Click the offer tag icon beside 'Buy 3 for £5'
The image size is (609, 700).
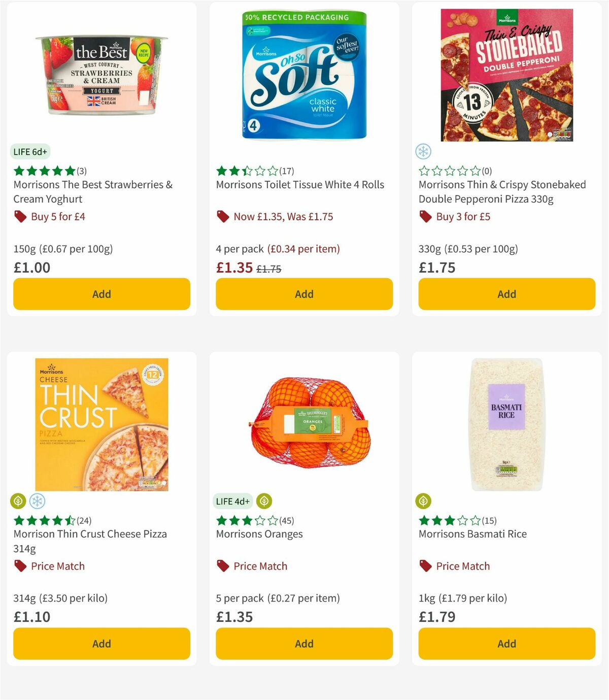click(x=425, y=216)
